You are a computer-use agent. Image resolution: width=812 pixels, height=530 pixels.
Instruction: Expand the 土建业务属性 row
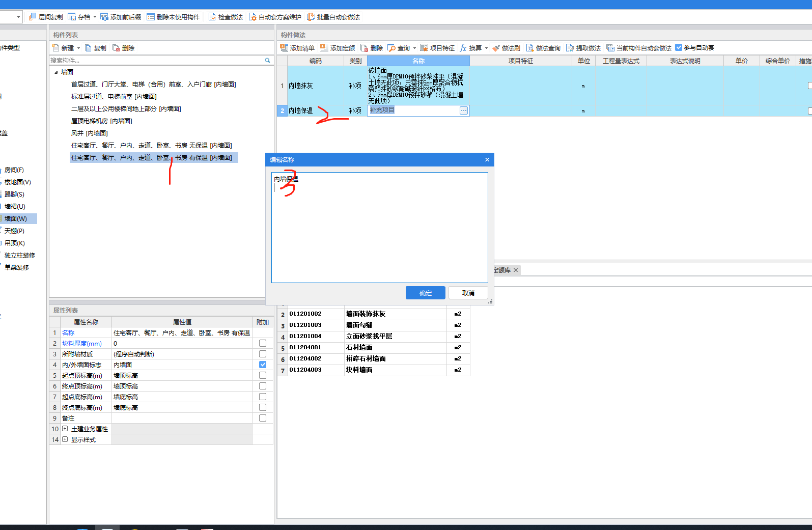pos(65,429)
